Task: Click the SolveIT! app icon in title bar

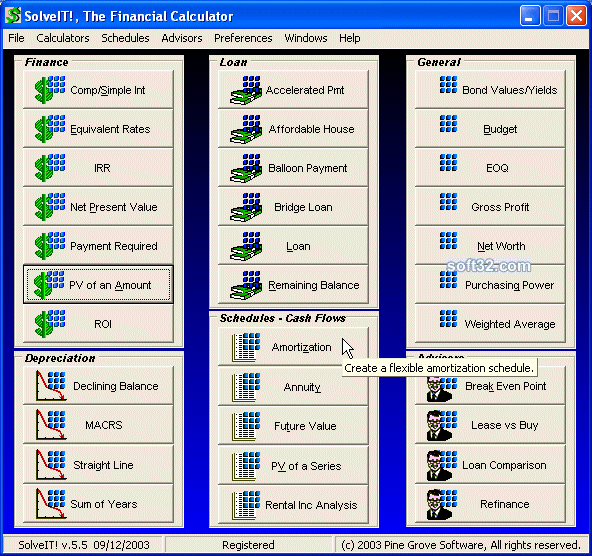Action: coord(13,16)
